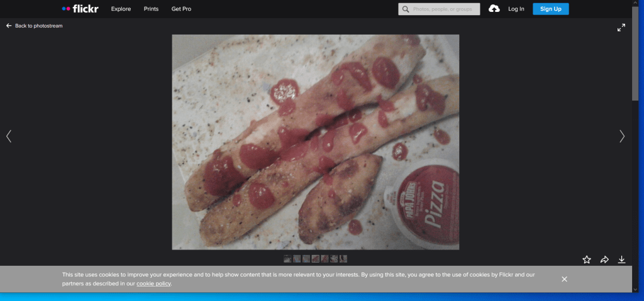Go to the Prints page
Viewport: 644px width, 301px height.
151,9
